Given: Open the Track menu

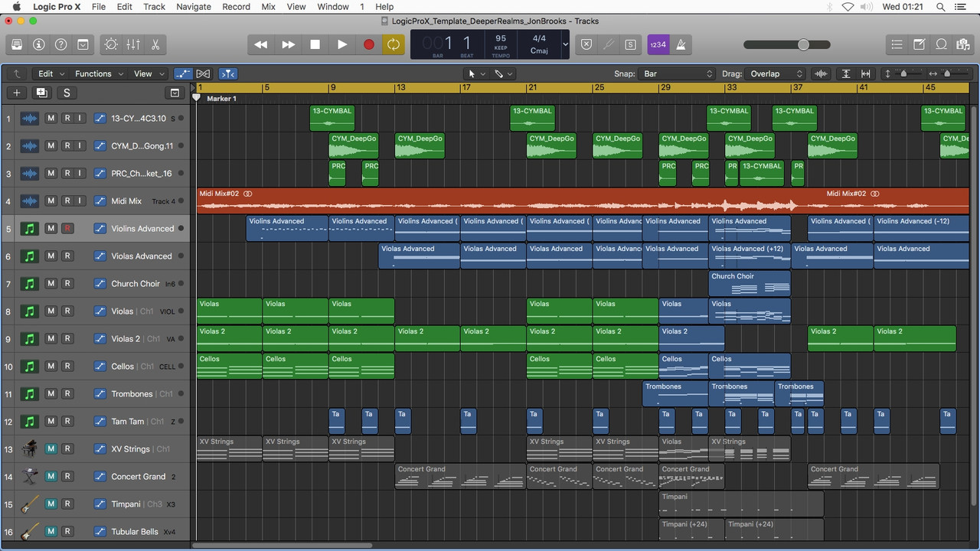Looking at the screenshot, I should pos(154,7).
